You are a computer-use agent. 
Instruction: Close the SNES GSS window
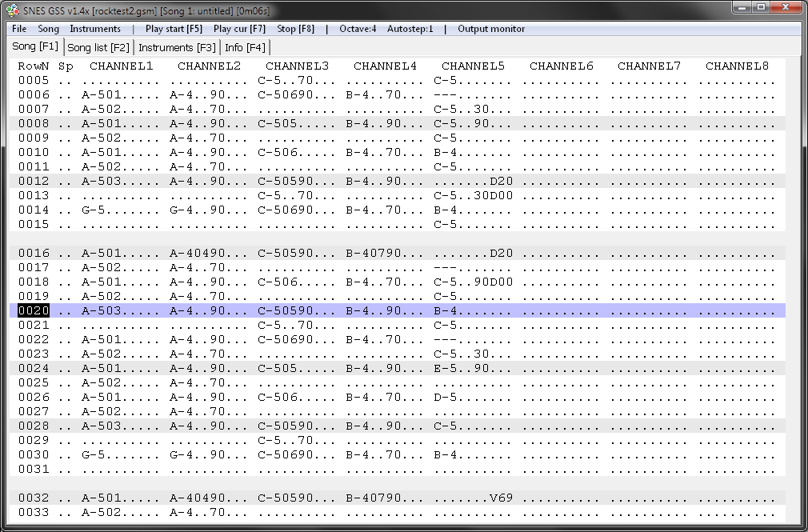pos(786,7)
